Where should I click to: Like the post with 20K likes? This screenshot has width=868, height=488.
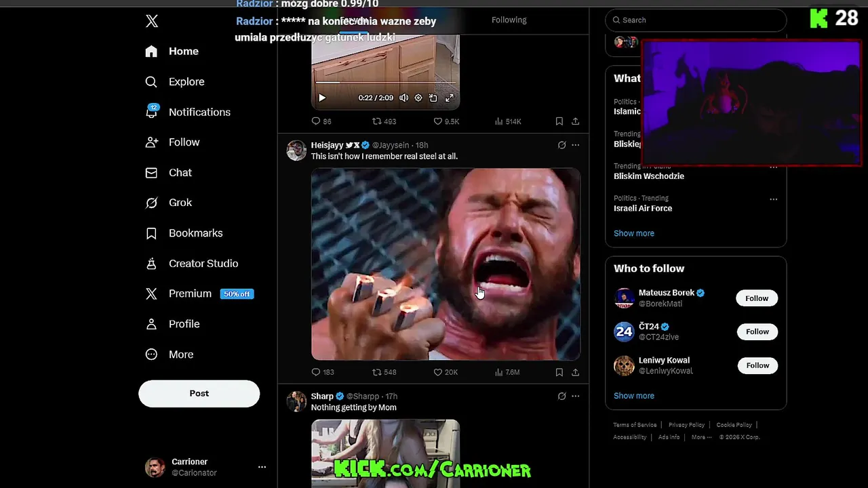[446, 372]
